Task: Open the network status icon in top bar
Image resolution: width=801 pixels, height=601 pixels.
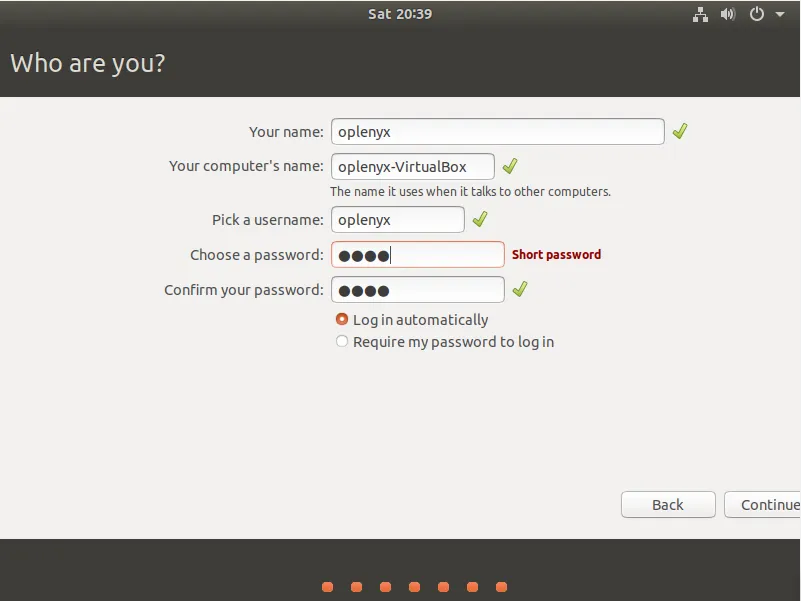Action: [700, 14]
